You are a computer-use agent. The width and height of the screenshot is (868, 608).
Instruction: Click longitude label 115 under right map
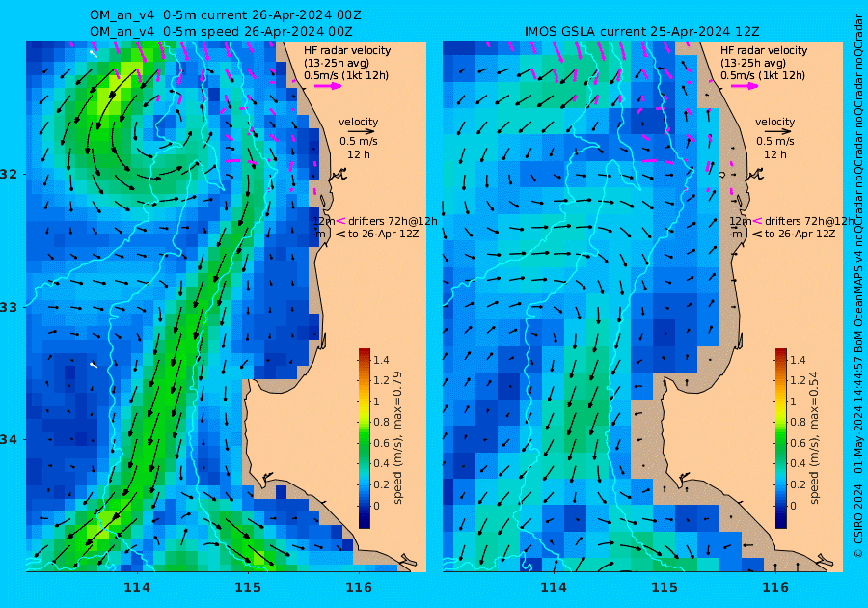point(665,588)
